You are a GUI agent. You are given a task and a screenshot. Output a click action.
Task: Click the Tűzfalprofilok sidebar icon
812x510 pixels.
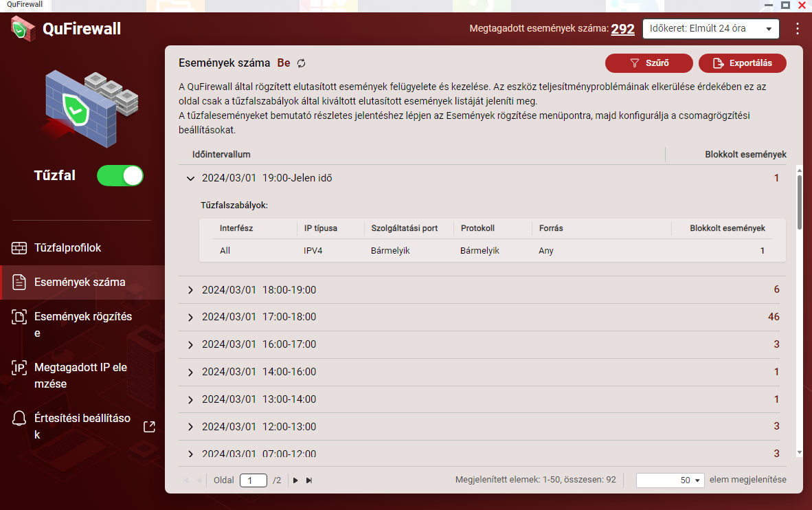tap(19, 247)
